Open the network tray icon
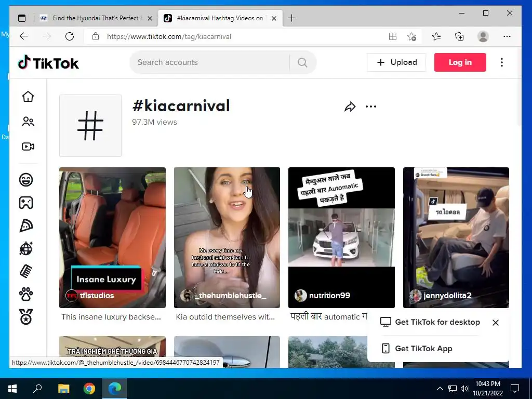Viewport: 532px width, 399px height. pos(453,389)
